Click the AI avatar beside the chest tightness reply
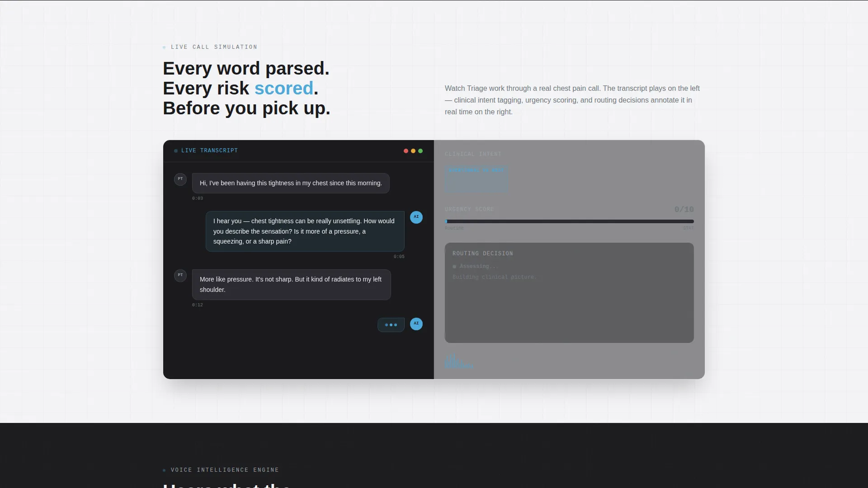 pos(416,217)
